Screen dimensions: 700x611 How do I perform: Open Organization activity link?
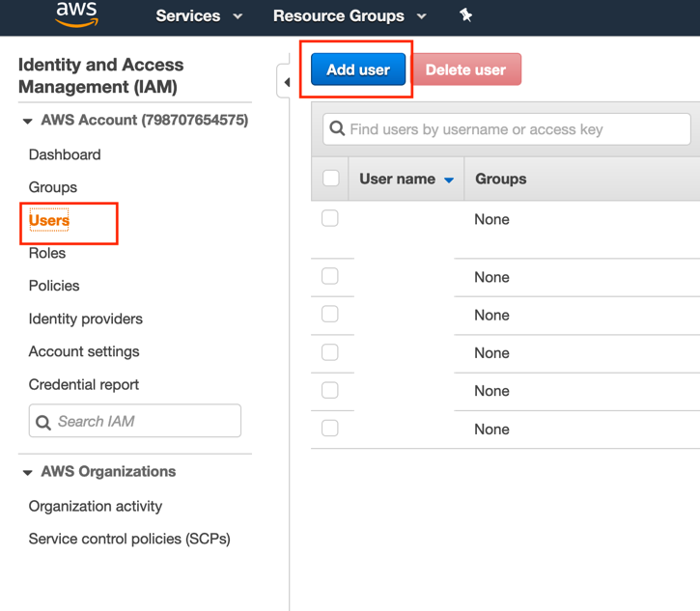tap(95, 506)
